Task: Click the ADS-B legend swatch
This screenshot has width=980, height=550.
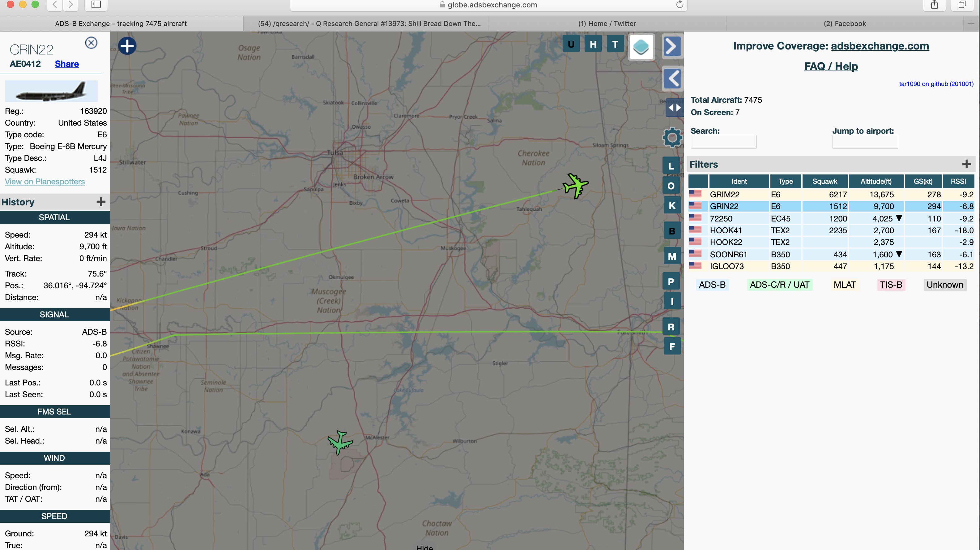Action: (x=712, y=285)
